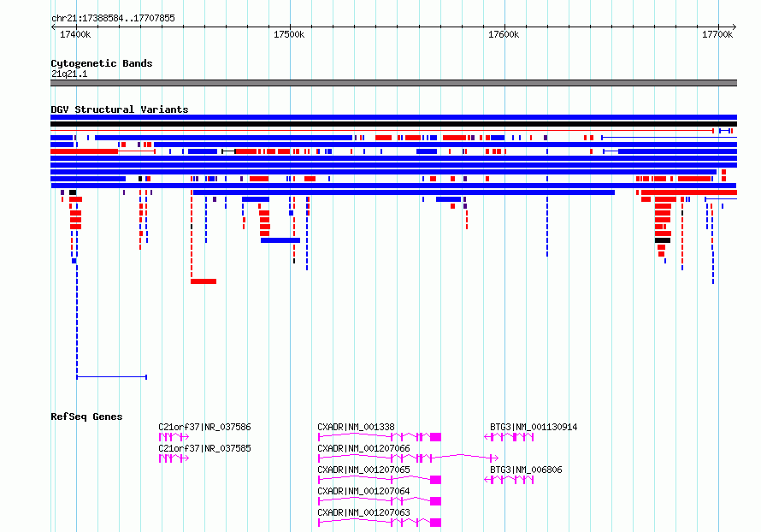Click the lowest thin blue DGV variant line
The height and width of the screenshot is (532, 761).
tap(112, 376)
